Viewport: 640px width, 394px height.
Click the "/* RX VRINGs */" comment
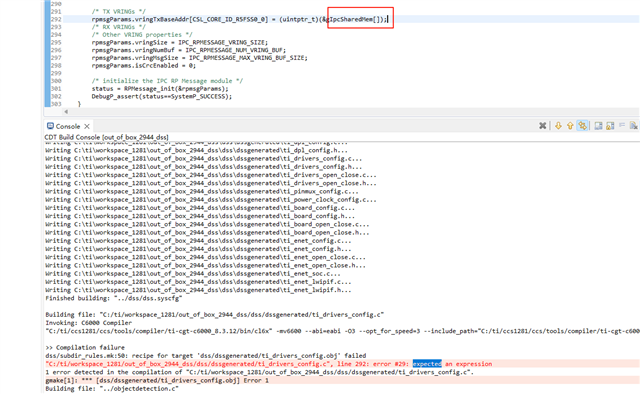coord(118,27)
